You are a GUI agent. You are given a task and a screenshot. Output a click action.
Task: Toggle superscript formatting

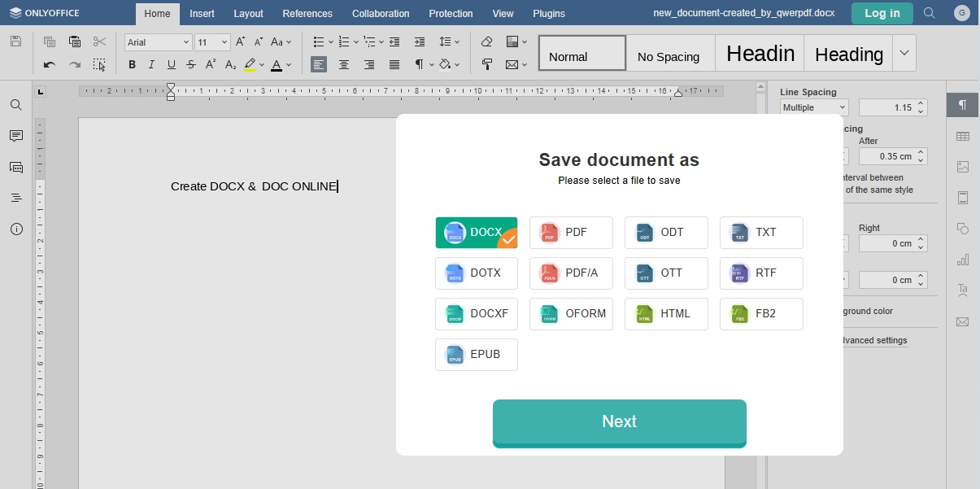coord(211,64)
